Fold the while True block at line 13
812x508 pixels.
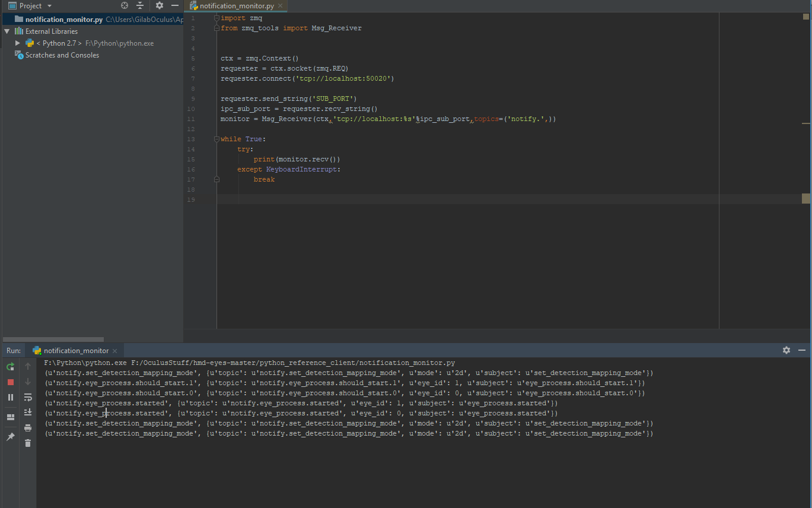pyautogui.click(x=217, y=139)
